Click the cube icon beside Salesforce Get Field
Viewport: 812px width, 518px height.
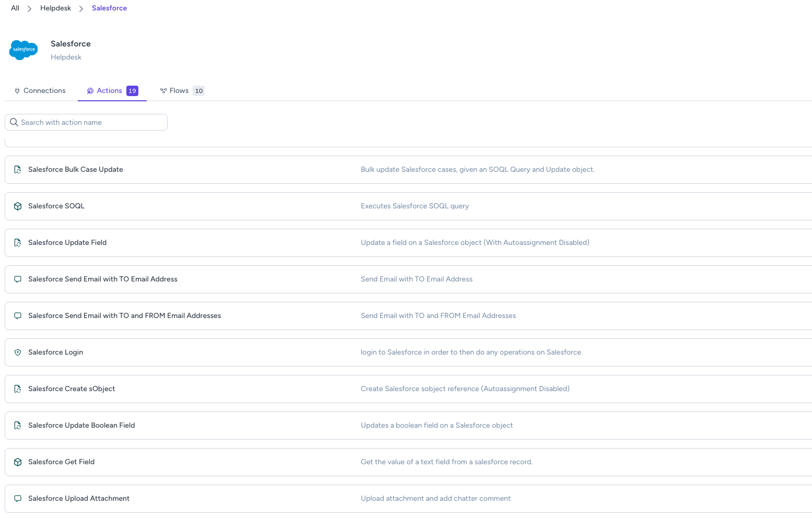coord(18,462)
